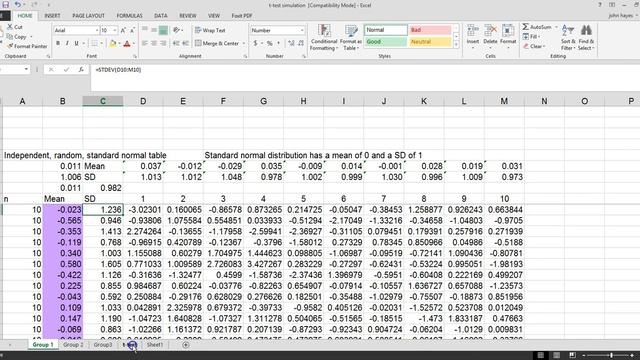
Task: Open the Merge & Center dropdown arrow
Action: 244,43
